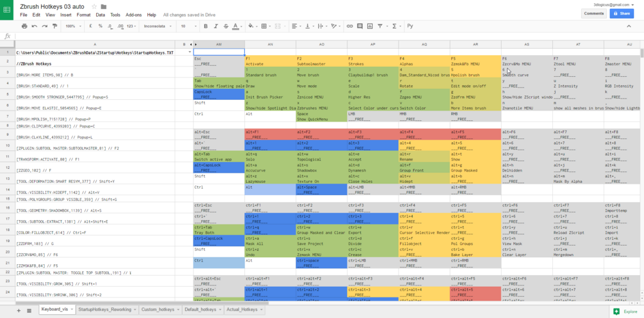
Task: Open the Google Sheets home icon
Action: pyautogui.click(x=7, y=10)
